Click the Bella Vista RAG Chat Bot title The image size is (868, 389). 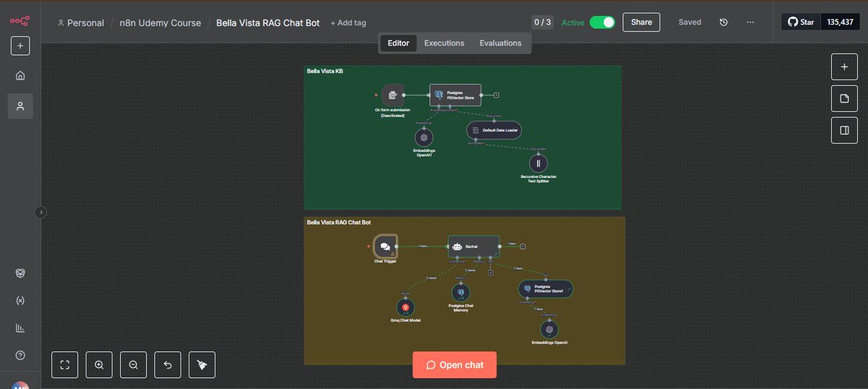[268, 22]
